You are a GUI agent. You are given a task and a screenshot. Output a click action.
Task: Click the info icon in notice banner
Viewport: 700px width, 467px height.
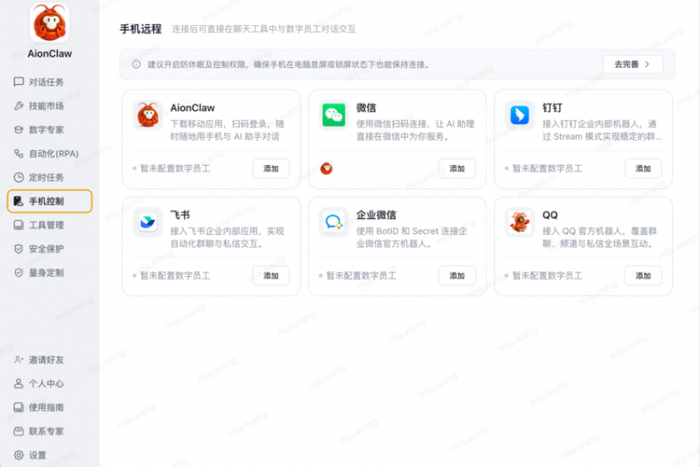136,64
